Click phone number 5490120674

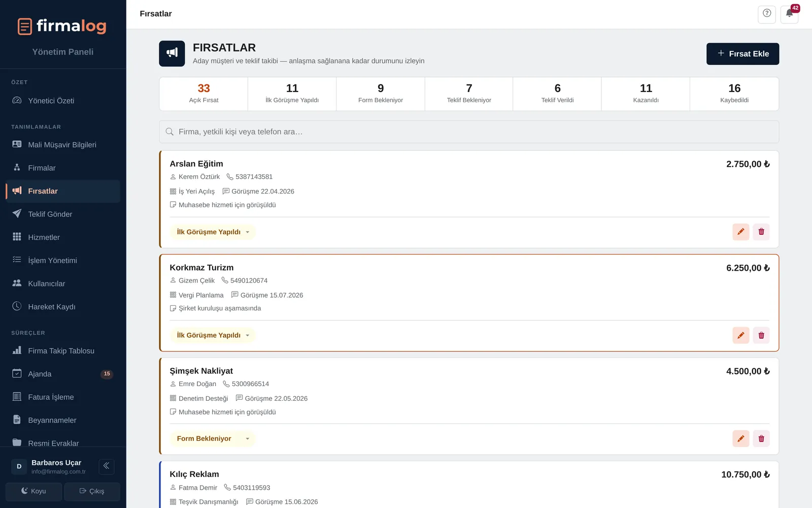[x=249, y=280]
